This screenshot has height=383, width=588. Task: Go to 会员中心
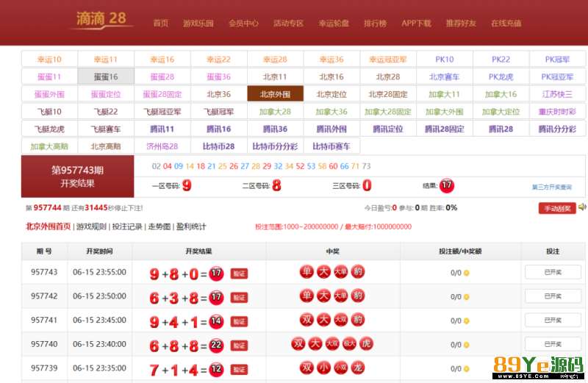pos(244,24)
